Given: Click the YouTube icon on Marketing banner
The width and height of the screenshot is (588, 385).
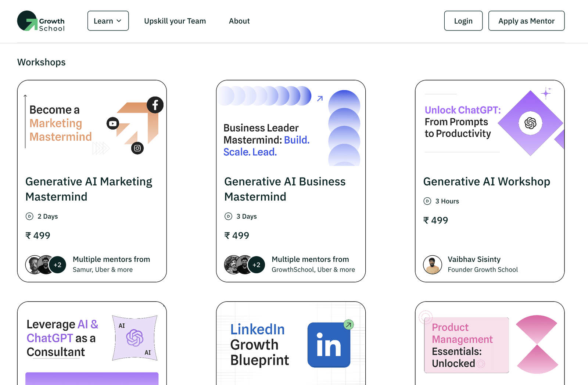Looking at the screenshot, I should [x=113, y=123].
